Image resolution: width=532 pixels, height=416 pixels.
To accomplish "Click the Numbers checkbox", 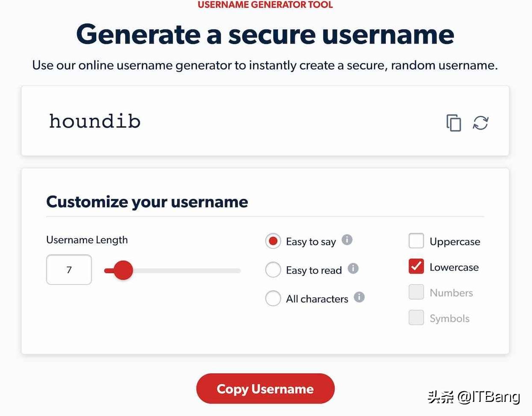I will [416, 292].
